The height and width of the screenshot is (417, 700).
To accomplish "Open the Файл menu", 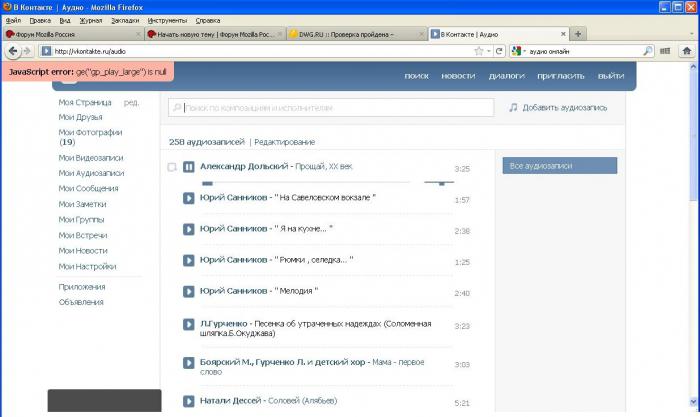I will tap(13, 21).
